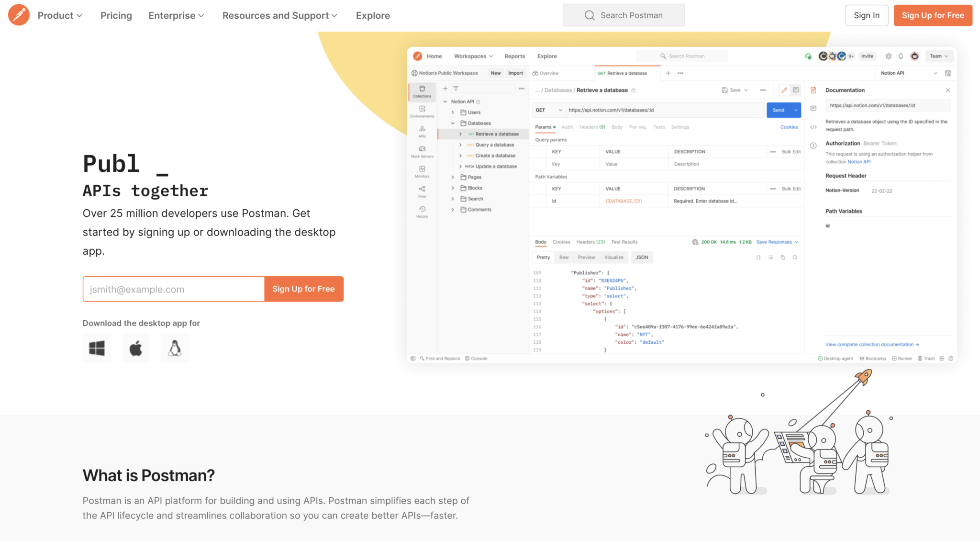This screenshot has width=980, height=541.
Task: Open the Reports menu
Action: pyautogui.click(x=514, y=56)
